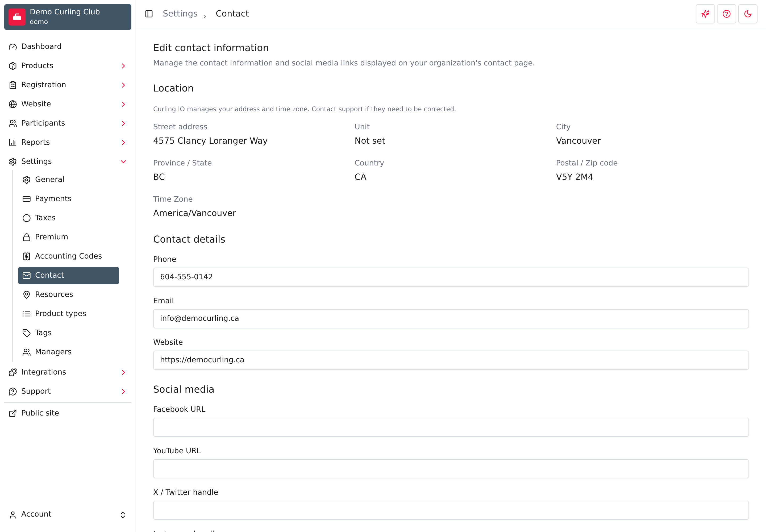The height and width of the screenshot is (532, 766).
Task: Click the Settings breadcrumb link
Action: [180, 14]
